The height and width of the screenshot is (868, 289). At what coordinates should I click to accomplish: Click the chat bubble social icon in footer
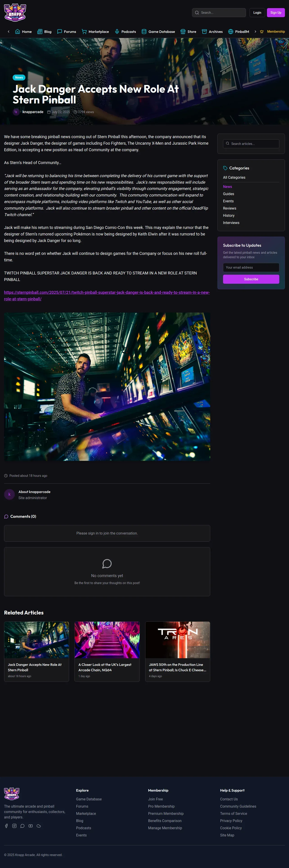click(x=23, y=826)
